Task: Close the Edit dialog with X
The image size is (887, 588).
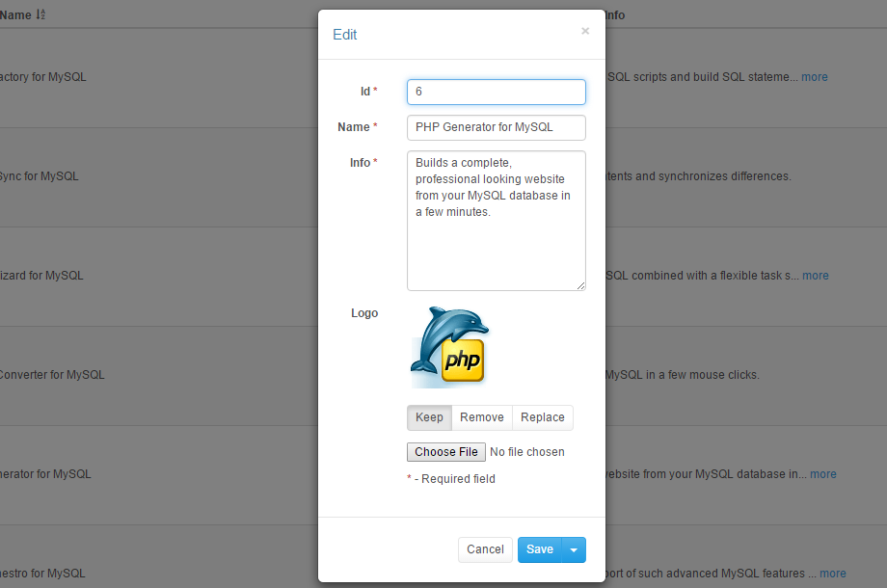Action: click(584, 31)
